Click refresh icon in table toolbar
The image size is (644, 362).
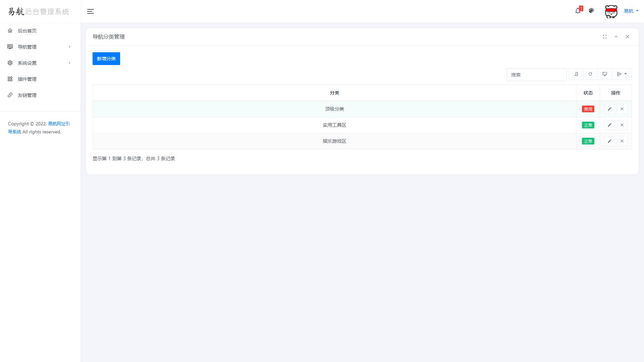tap(590, 74)
